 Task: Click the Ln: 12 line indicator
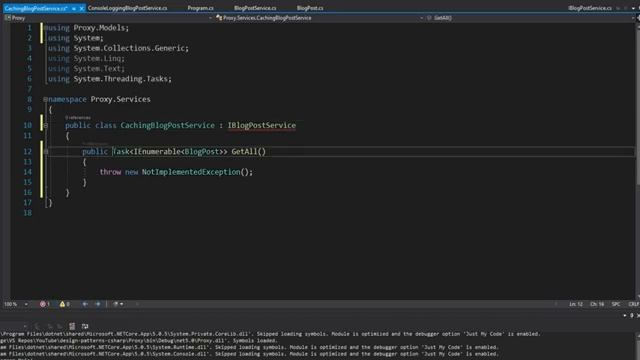click(576, 304)
